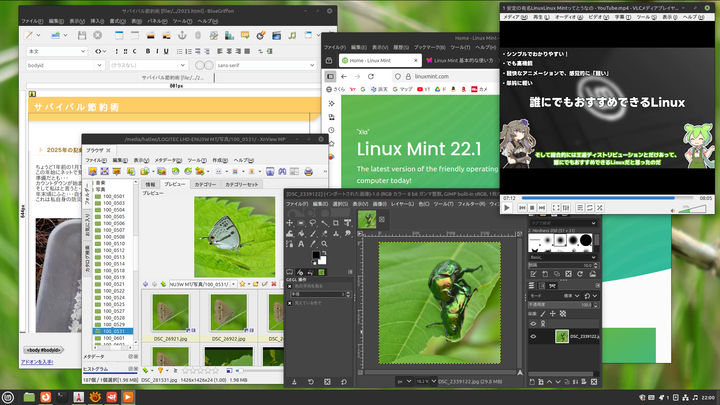720x405 pixels.
Task: Select the Move tool in GIMP toolbox
Action: coord(289,223)
